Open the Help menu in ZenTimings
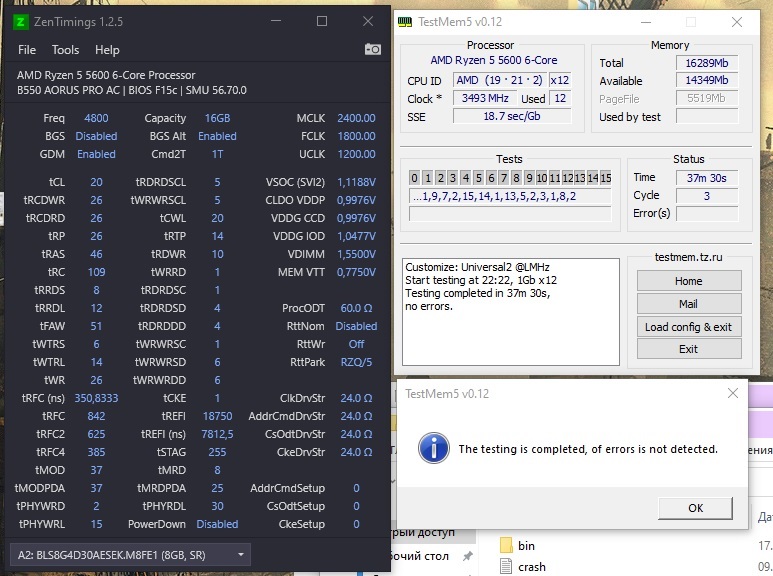This screenshot has height=576, width=773. 107,50
